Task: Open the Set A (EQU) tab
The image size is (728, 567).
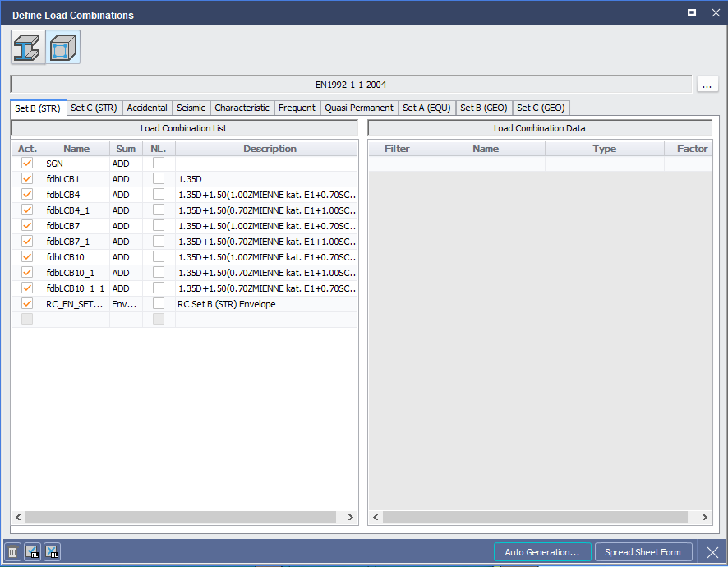Action: tap(426, 108)
